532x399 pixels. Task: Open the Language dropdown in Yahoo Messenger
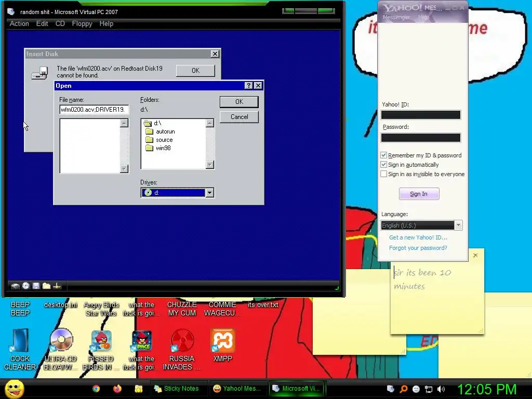click(x=458, y=225)
